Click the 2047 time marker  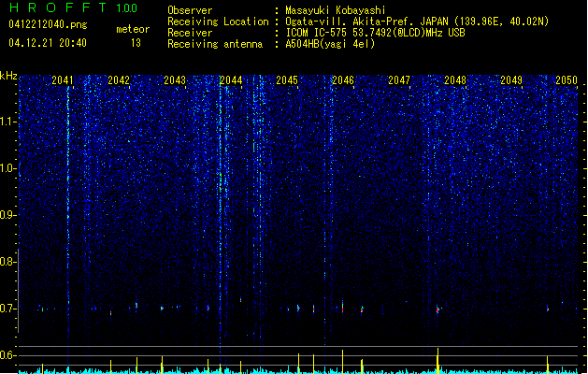pyautogui.click(x=399, y=80)
